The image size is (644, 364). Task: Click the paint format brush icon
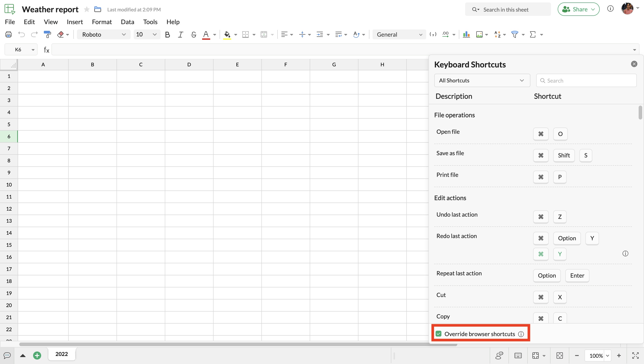[47, 34]
